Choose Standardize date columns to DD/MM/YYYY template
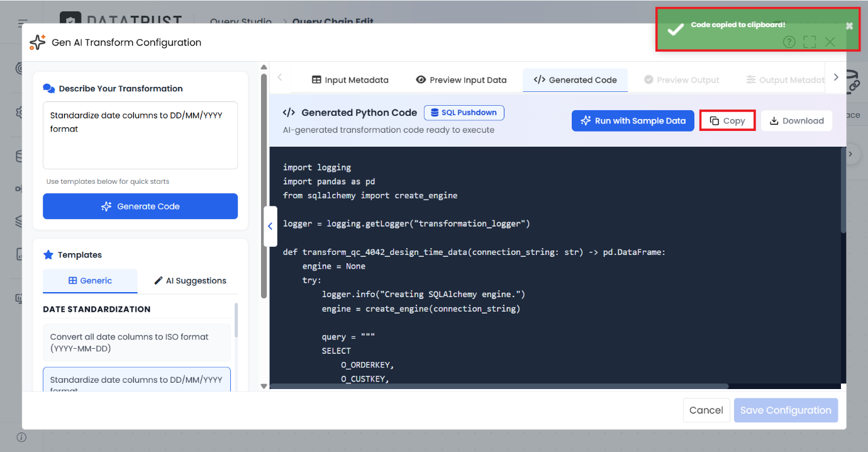Screen dimensions: 868x452 pos(136,380)
